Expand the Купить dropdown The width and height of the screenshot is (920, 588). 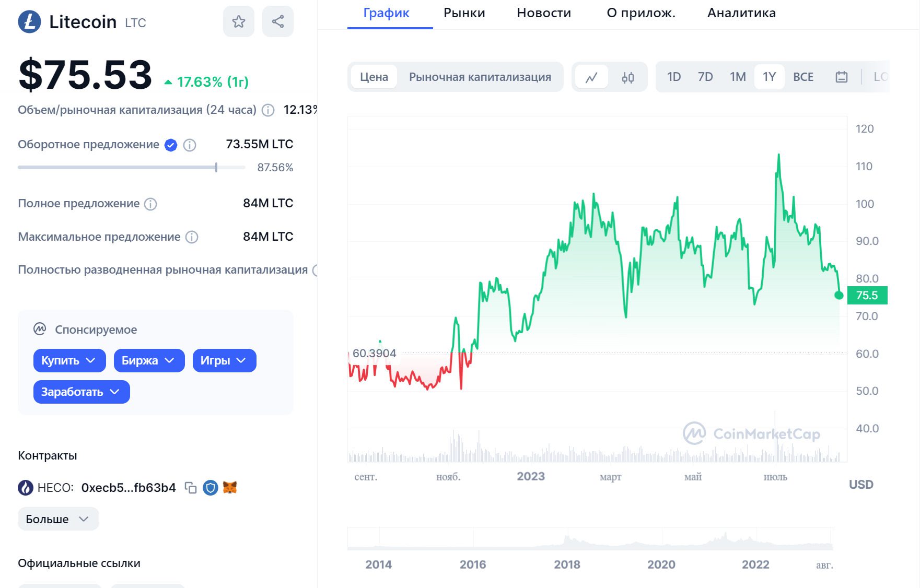pyautogui.click(x=69, y=361)
